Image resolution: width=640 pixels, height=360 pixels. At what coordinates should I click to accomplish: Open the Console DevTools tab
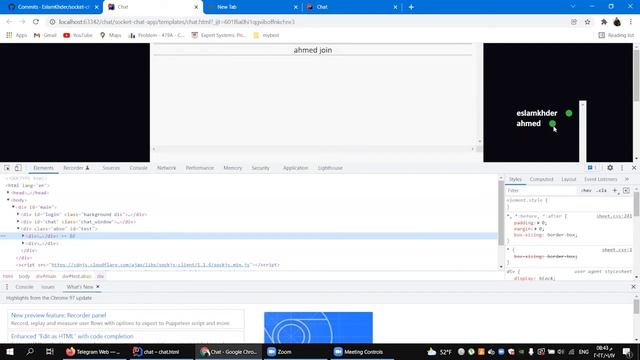pos(138,168)
